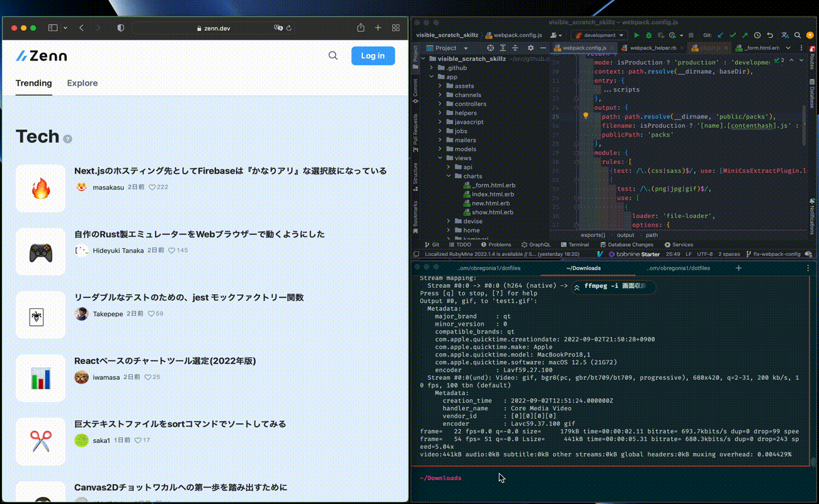Image resolution: width=819 pixels, height=504 pixels.
Task: Open the Terminal tool window tab
Action: pos(575,244)
